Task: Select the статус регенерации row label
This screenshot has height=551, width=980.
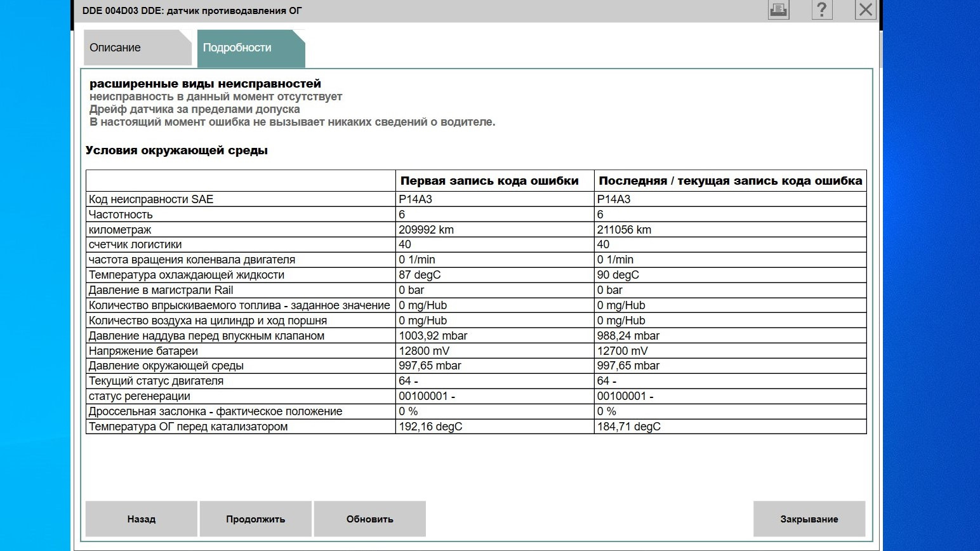Action: pyautogui.click(x=140, y=396)
